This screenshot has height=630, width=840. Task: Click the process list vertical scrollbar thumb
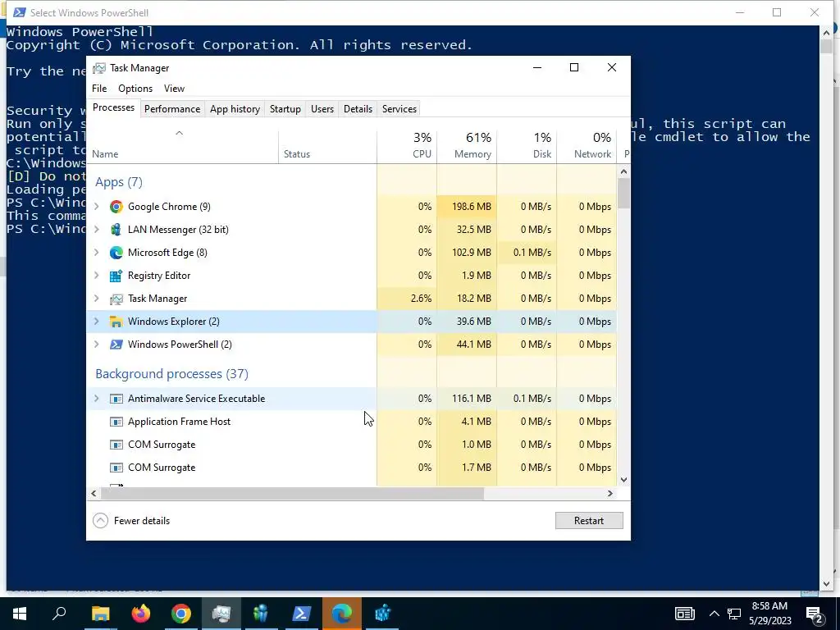623,193
